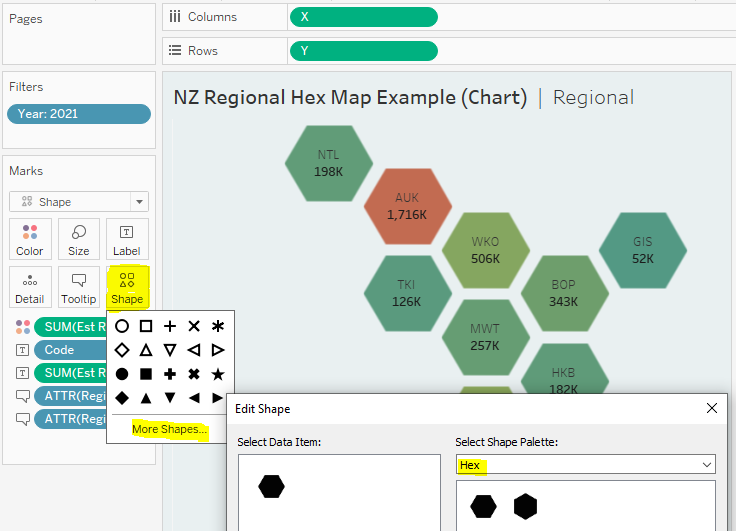Screen dimensions: 736x531
Task: Open the Color marks card
Action: [x=30, y=239]
